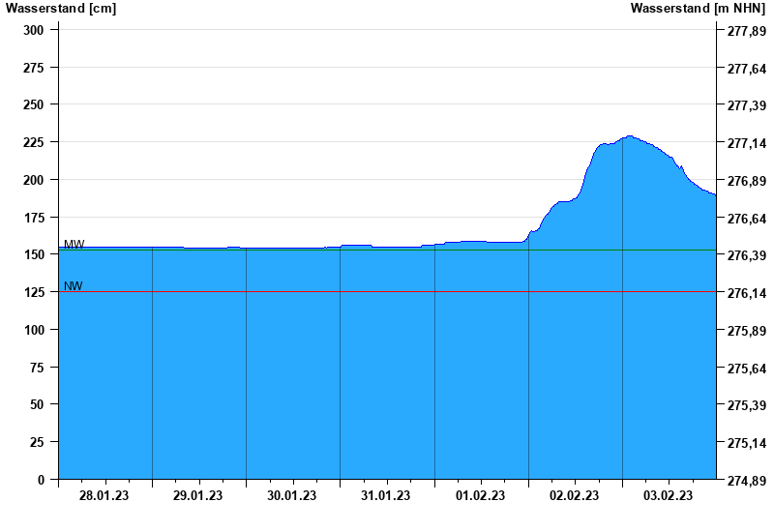Image resolution: width=774 pixels, height=532 pixels.
Task: Click the NW low water label
Action: tap(74, 286)
